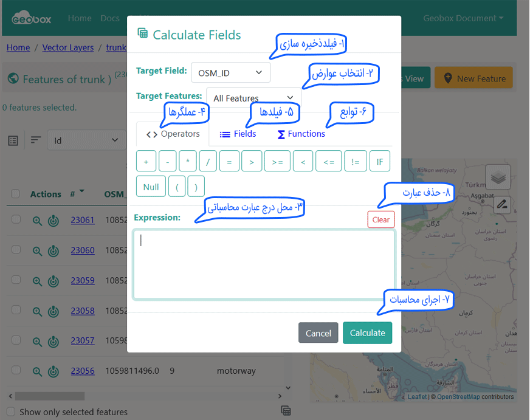Click the map layers stack icon
530x420 pixels.
[498, 177]
